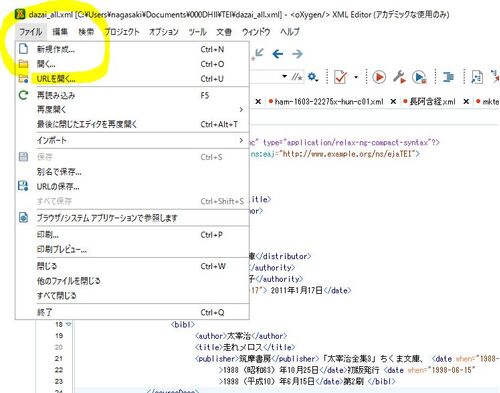
Task: Open the XPath history dropdown arrow
Action: (284, 76)
